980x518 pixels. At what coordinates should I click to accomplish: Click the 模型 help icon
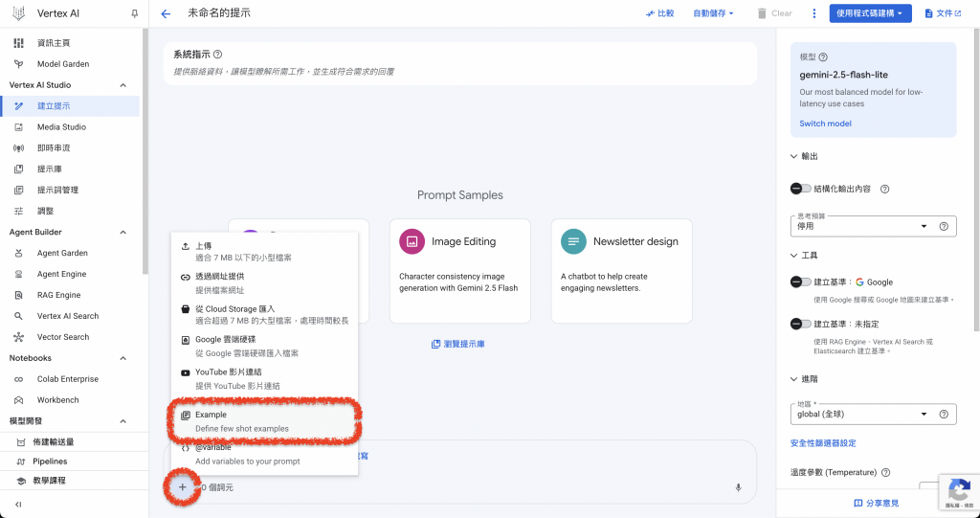click(823, 56)
